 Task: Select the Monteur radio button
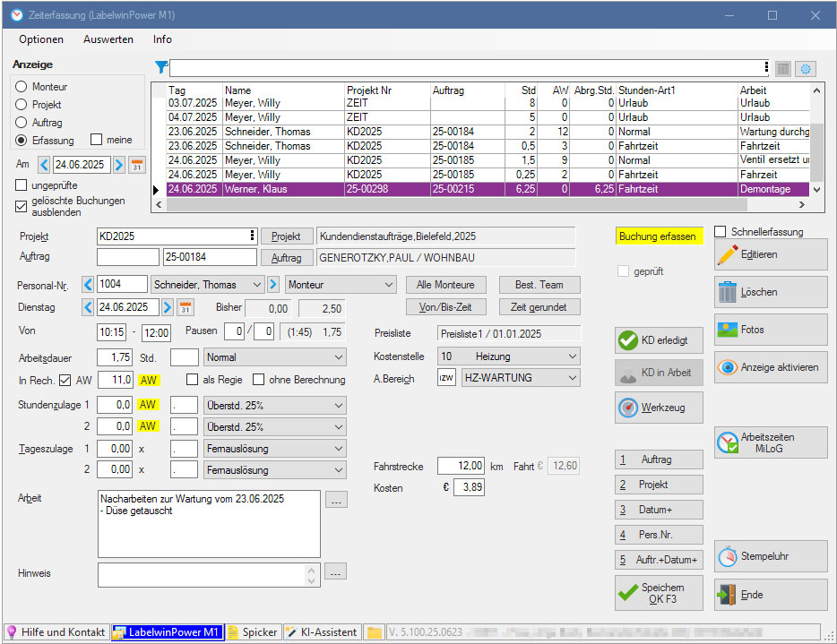click(22, 87)
